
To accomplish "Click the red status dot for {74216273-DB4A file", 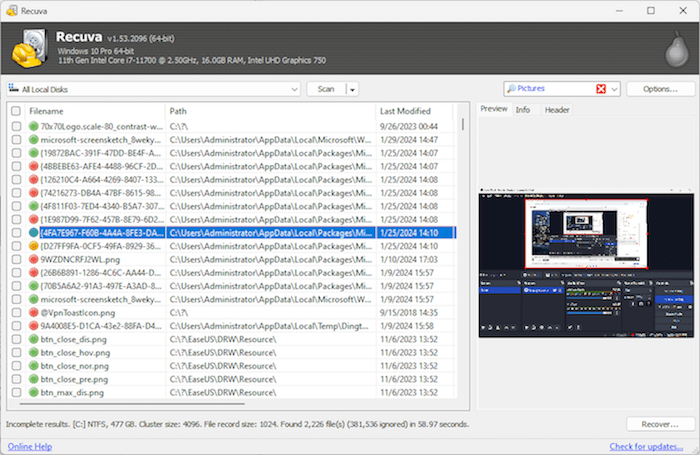I will pos(33,193).
